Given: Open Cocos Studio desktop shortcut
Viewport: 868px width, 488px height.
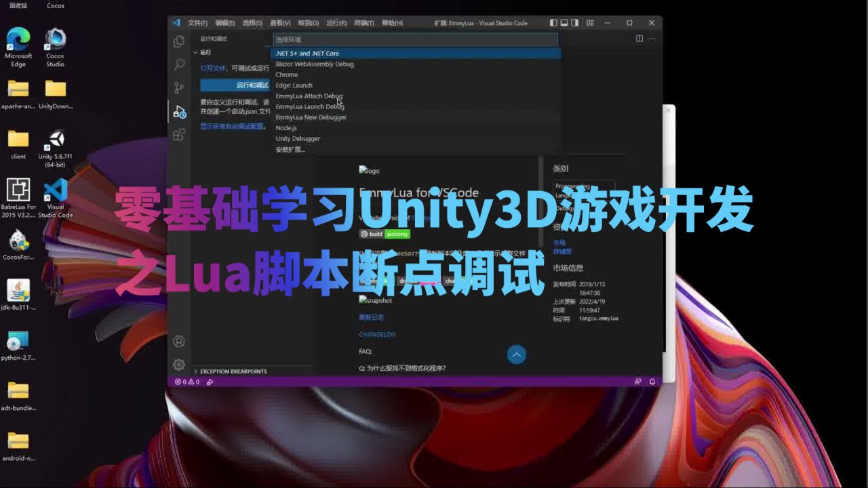Looking at the screenshot, I should pyautogui.click(x=56, y=47).
